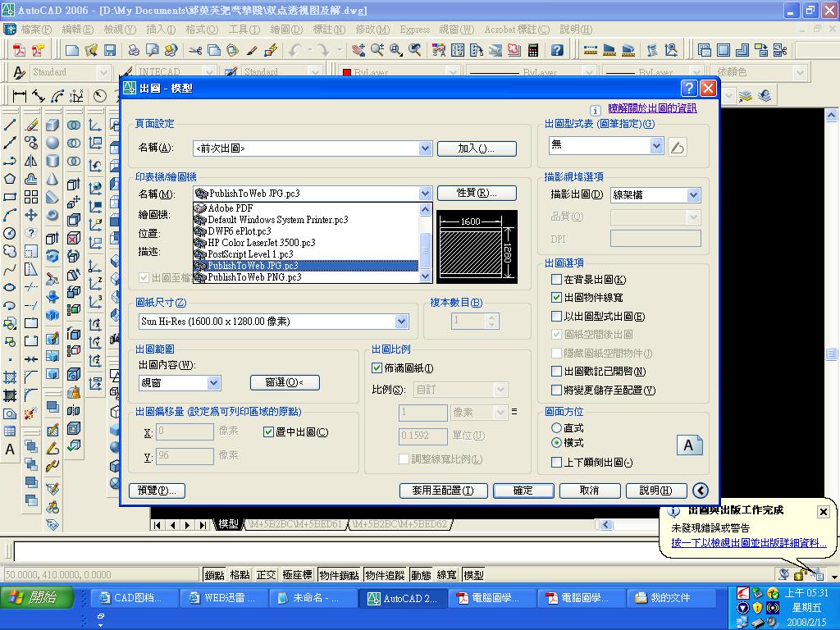
Task: Select the Sphere solid tool
Action: point(52,143)
